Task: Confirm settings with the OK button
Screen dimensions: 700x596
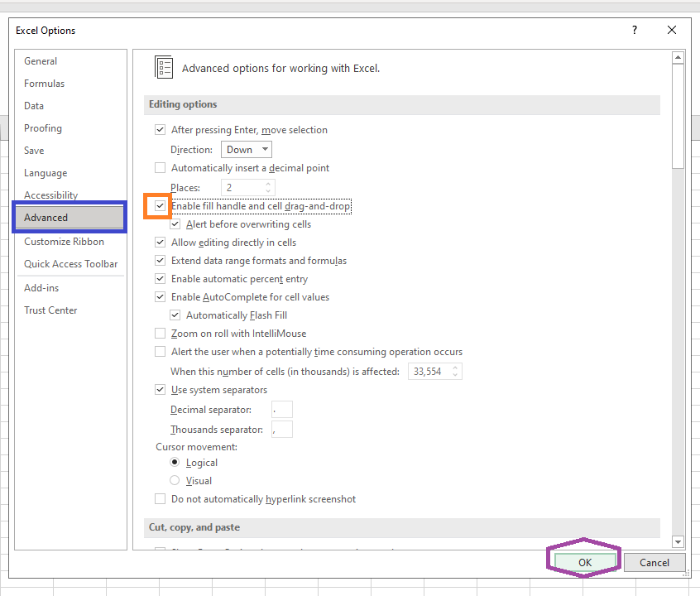Action: [x=585, y=563]
